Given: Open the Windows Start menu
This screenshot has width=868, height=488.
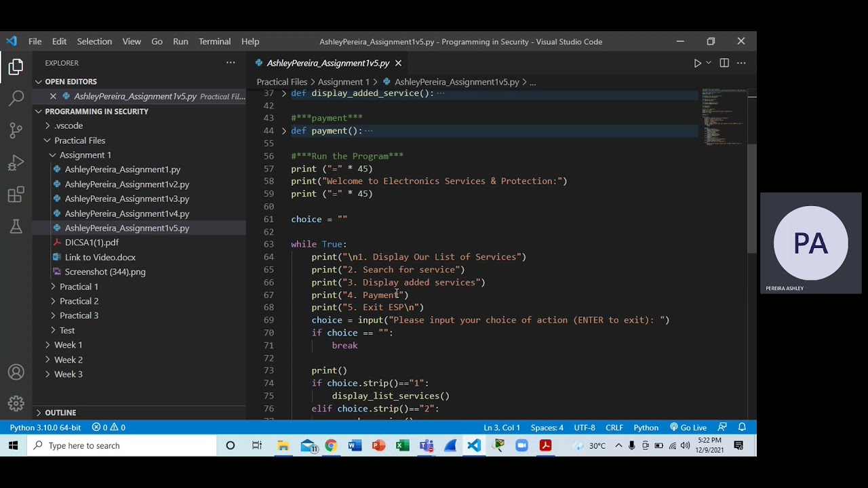Looking at the screenshot, I should (x=13, y=445).
